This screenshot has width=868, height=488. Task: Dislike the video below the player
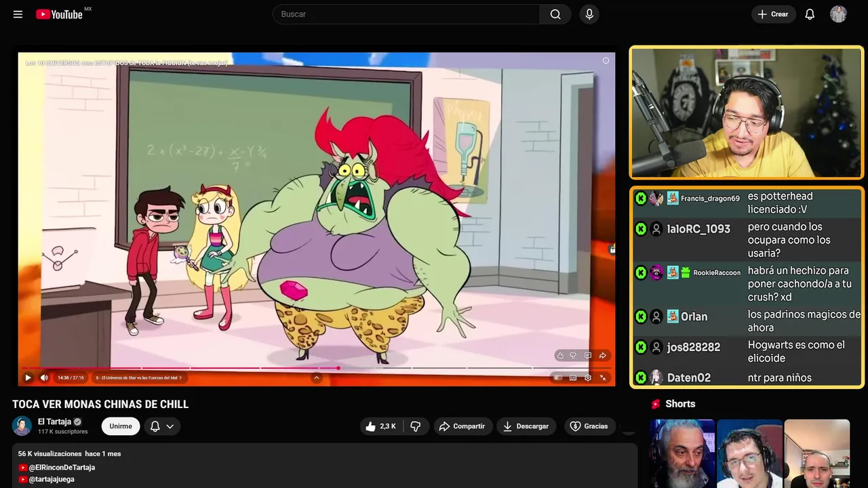point(416,426)
